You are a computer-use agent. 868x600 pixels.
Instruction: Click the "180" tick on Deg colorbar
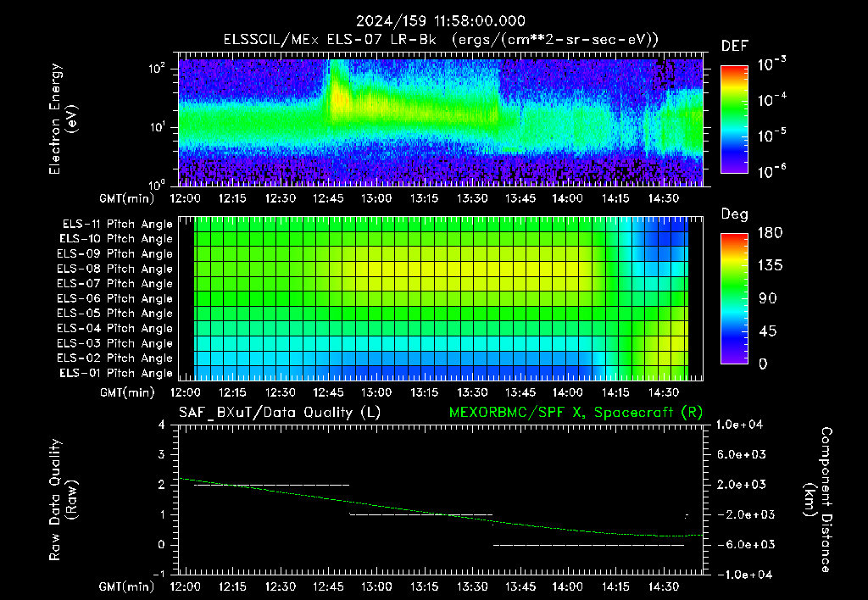[770, 233]
